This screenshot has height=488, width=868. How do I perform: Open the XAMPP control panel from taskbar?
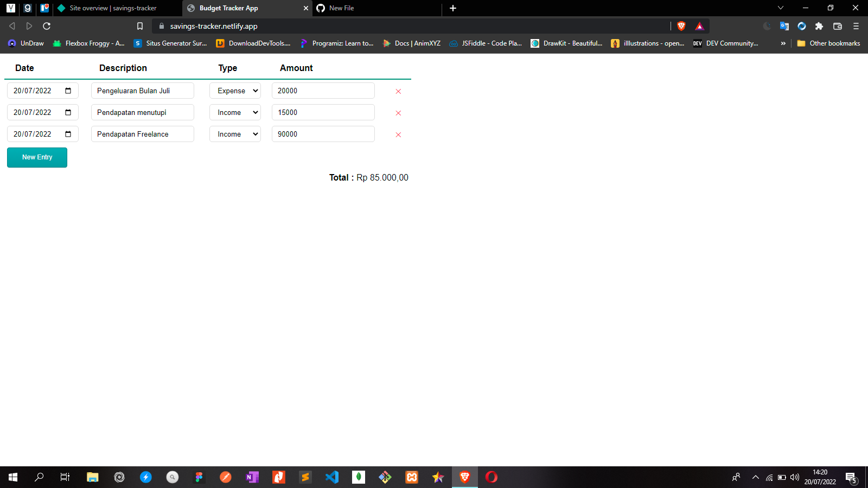click(411, 477)
